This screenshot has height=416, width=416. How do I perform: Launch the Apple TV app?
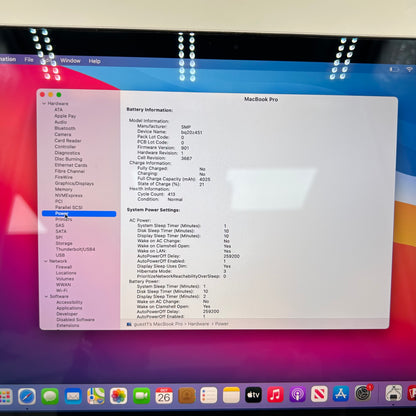click(253, 395)
